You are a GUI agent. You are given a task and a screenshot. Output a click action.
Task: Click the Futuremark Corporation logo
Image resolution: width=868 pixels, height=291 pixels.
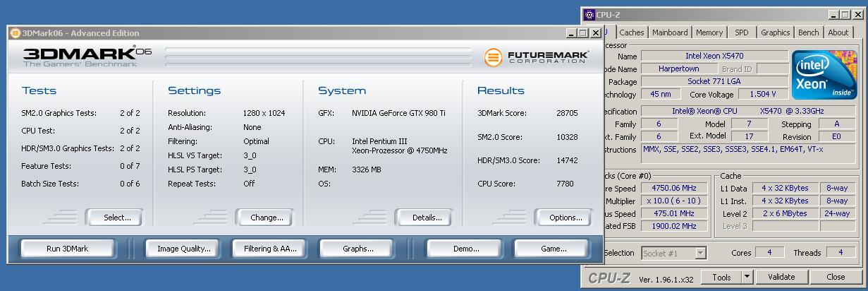[x=536, y=57]
